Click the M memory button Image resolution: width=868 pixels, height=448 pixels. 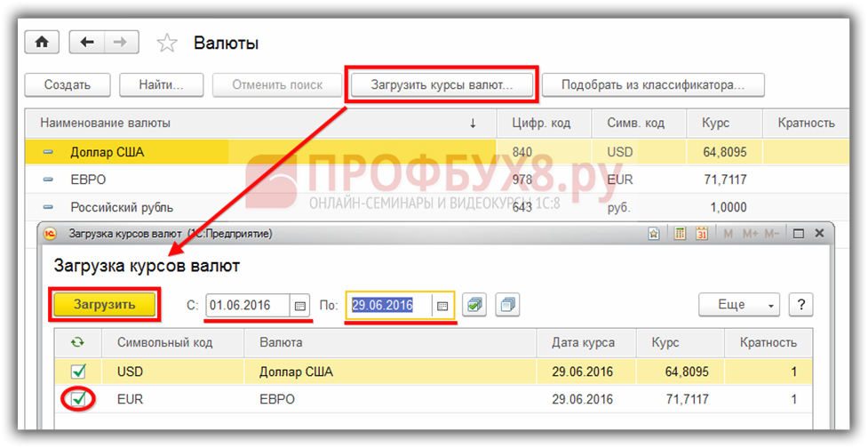(728, 234)
